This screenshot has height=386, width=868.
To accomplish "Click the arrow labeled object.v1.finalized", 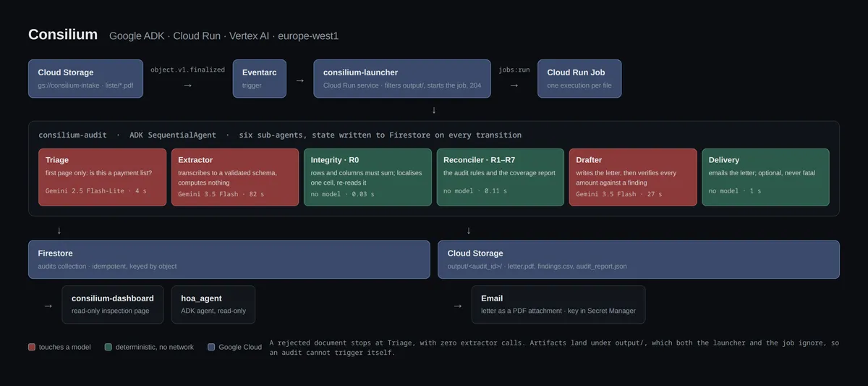I will coord(188,85).
